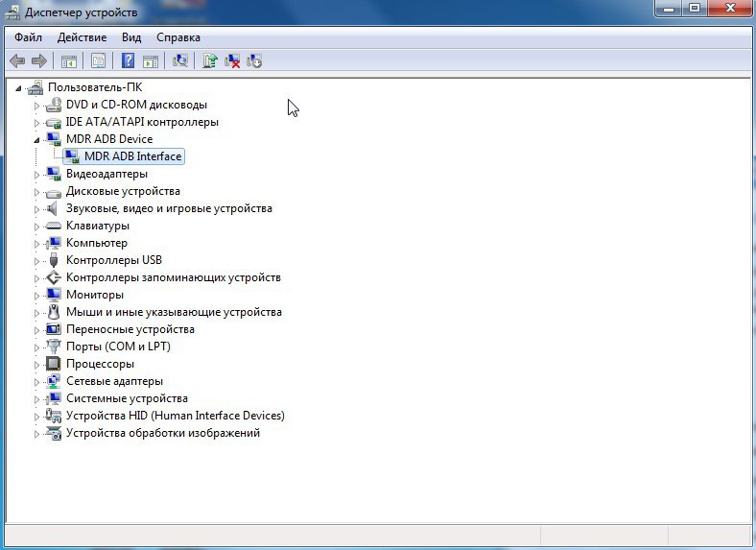The height and width of the screenshot is (550, 756).
Task: Select Устройства обработки изображений label
Action: click(163, 433)
